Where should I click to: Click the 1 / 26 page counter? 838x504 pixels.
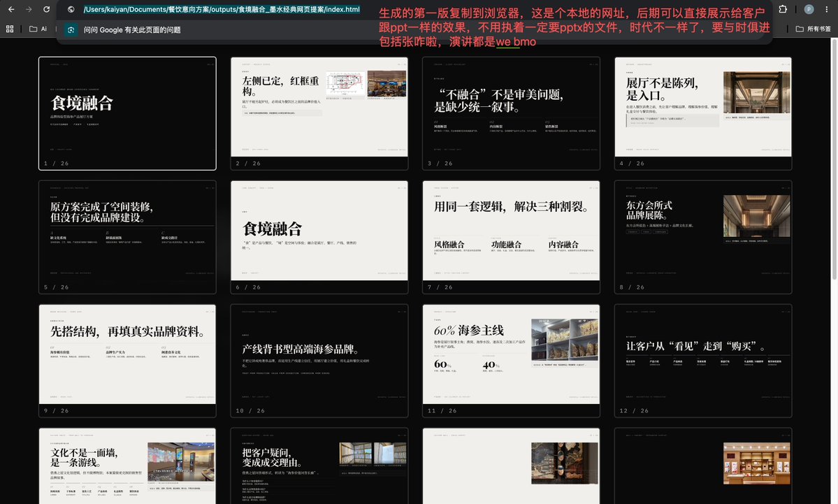click(56, 164)
